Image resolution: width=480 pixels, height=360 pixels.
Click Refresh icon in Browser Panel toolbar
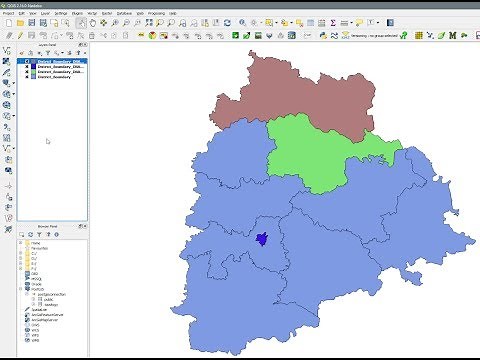point(30,234)
